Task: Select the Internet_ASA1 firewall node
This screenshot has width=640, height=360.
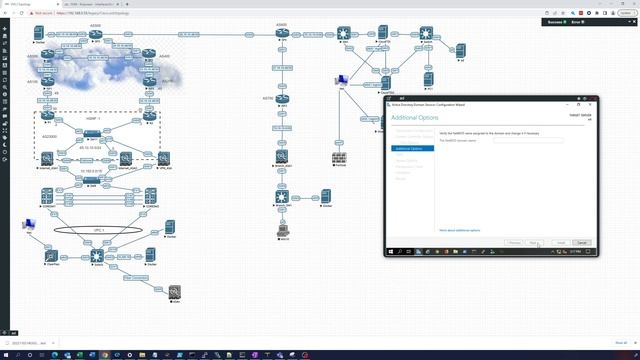Action: click(x=47, y=158)
